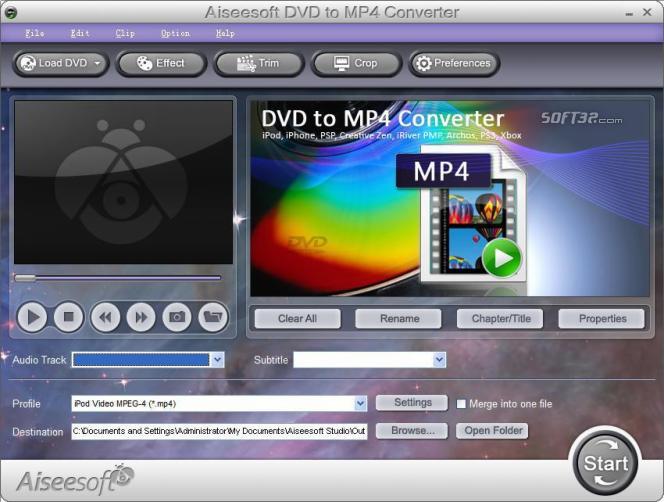Expand the Audio Track dropdown

[x=217, y=360]
